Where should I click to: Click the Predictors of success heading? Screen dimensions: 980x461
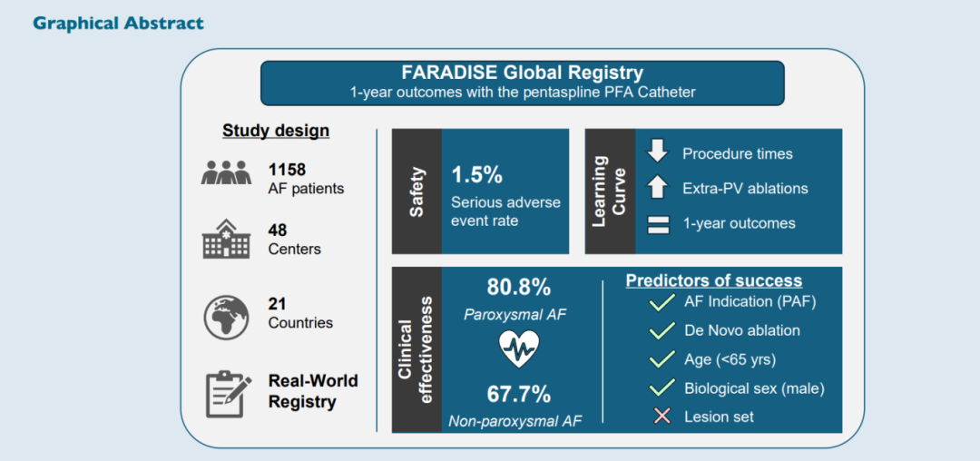(713, 280)
